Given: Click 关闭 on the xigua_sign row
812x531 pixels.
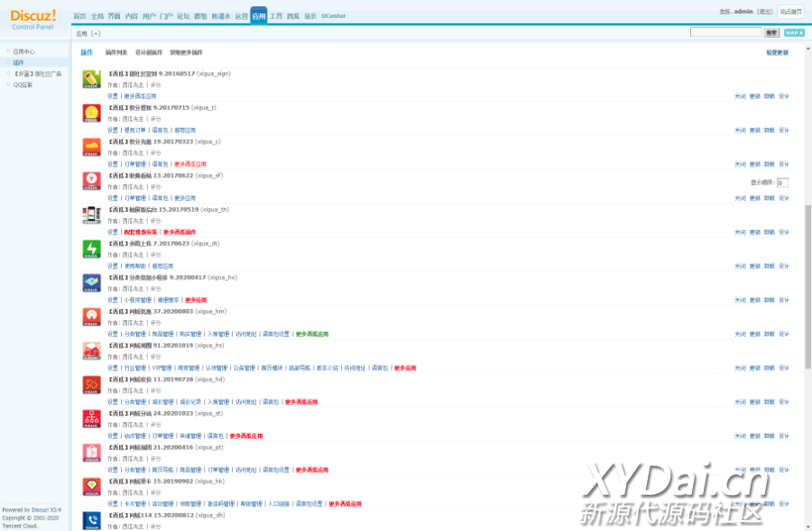Looking at the screenshot, I should click(740, 96).
